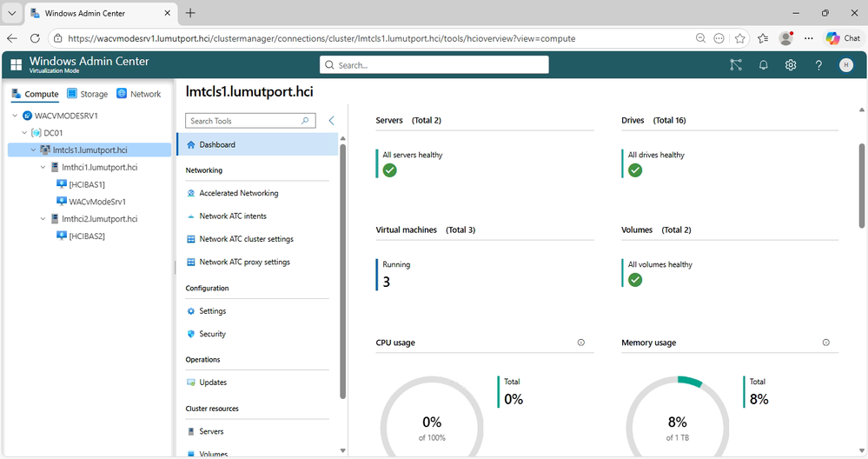868x459 pixels.
Task: Open the Dashboard tool
Action: click(x=257, y=144)
